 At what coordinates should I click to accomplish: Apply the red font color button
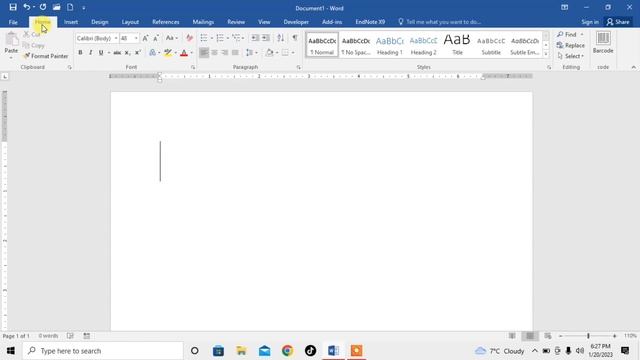tap(184, 52)
